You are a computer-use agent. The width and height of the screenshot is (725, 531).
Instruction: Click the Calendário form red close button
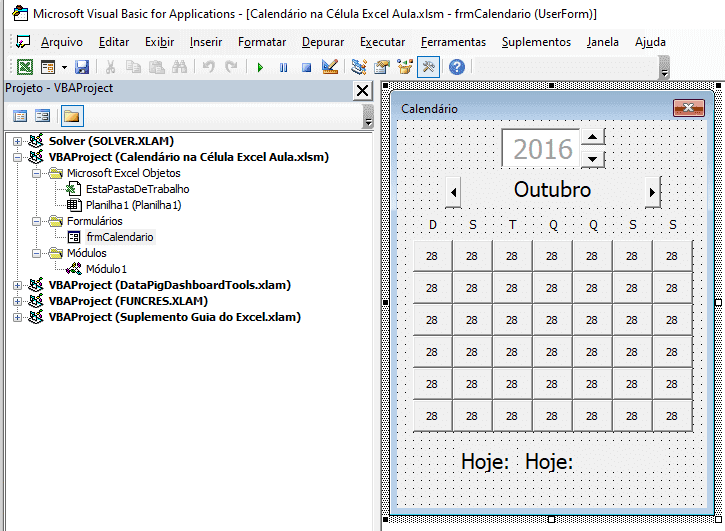click(x=689, y=108)
